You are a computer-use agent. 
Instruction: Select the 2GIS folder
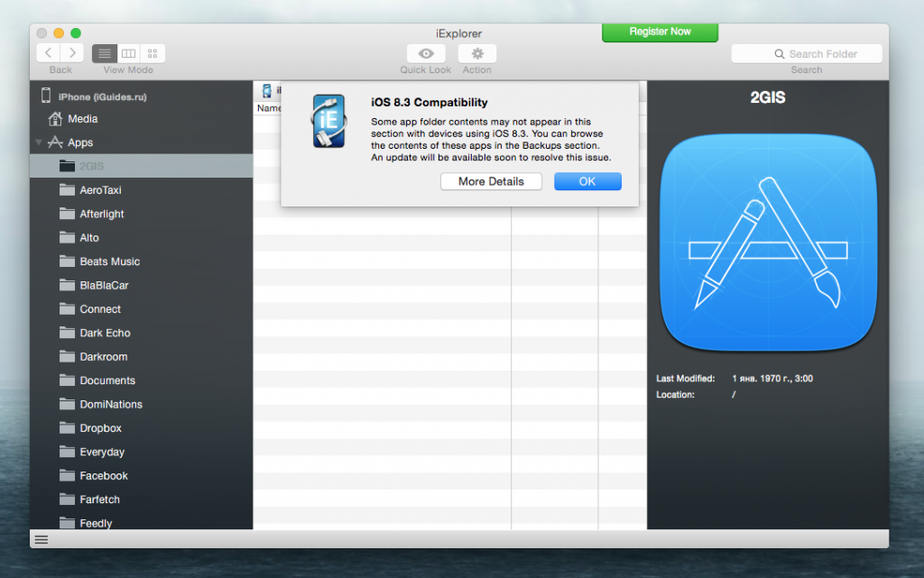pos(142,166)
